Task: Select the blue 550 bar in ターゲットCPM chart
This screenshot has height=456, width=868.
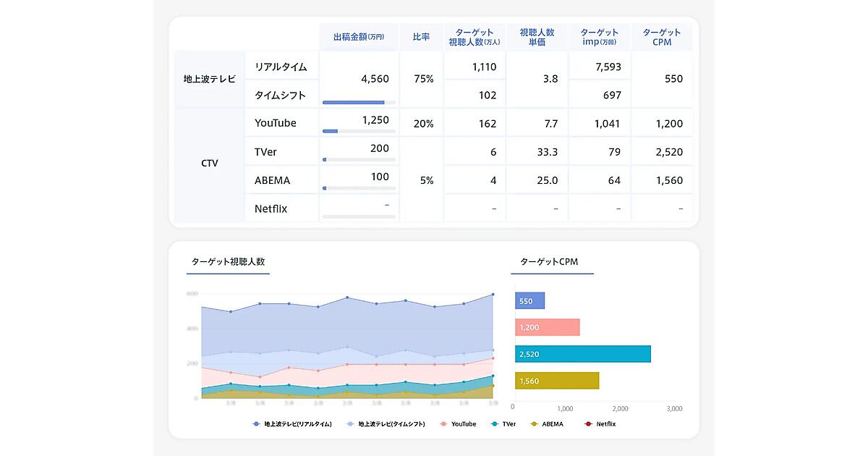Action: point(529,301)
